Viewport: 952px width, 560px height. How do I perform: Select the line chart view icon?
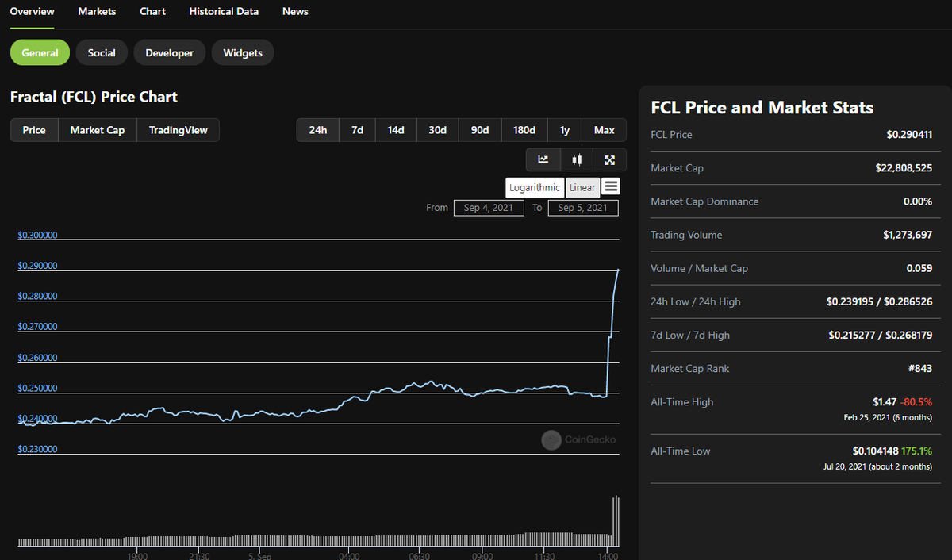click(543, 159)
